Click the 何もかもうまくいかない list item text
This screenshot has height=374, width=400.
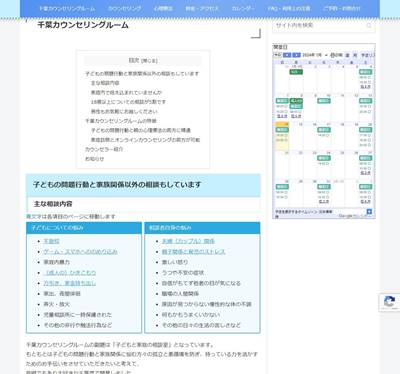pyautogui.click(x=191, y=315)
